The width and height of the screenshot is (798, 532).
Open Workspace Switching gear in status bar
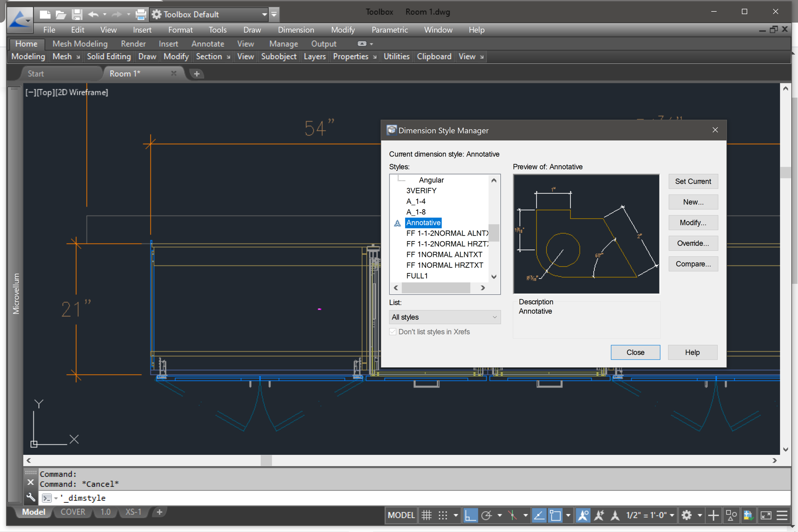686,515
